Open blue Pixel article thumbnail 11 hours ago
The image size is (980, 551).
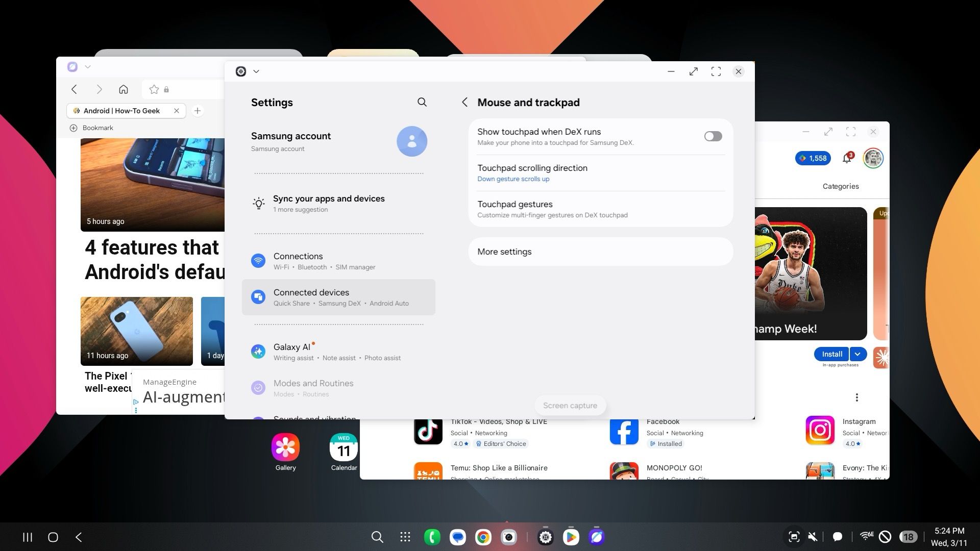pyautogui.click(x=137, y=331)
